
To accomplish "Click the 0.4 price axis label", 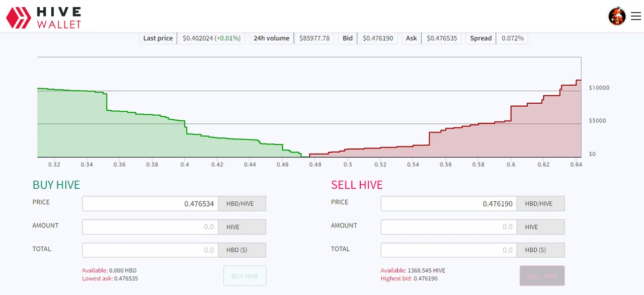I will [x=185, y=165].
